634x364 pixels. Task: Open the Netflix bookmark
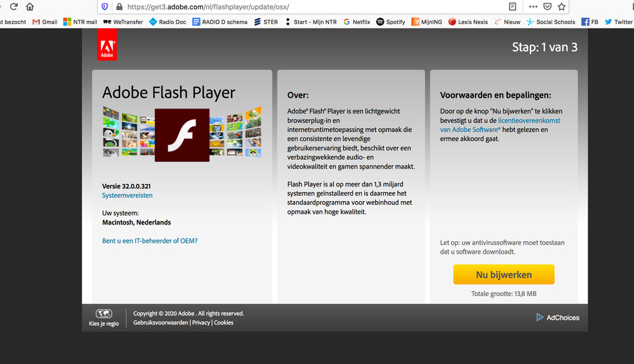pyautogui.click(x=357, y=22)
